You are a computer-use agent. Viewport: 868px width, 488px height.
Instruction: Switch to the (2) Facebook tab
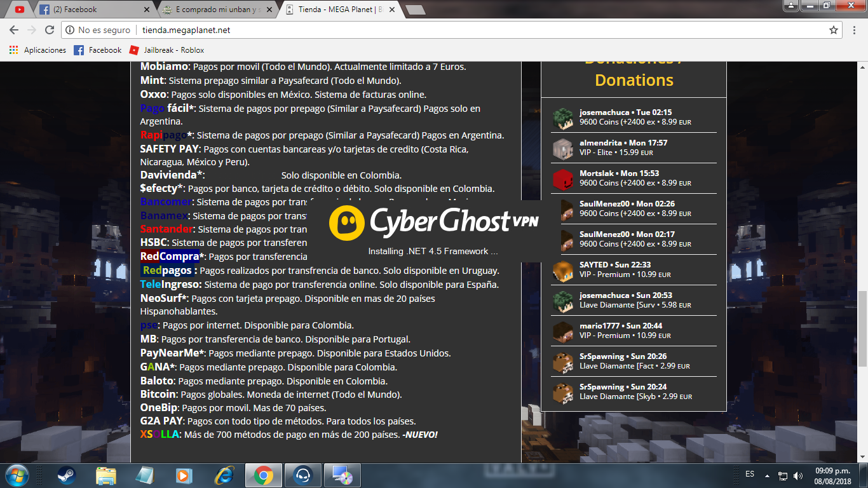94,10
